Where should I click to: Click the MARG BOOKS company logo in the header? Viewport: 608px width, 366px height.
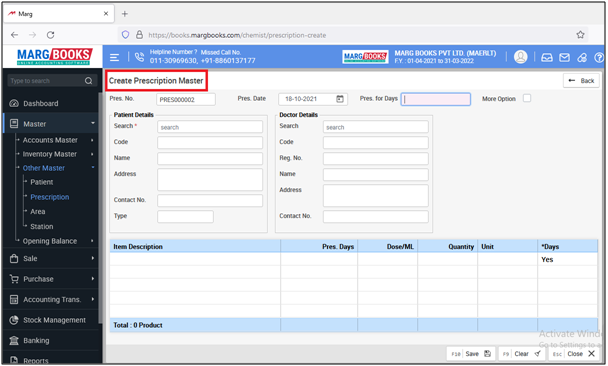[x=365, y=57]
